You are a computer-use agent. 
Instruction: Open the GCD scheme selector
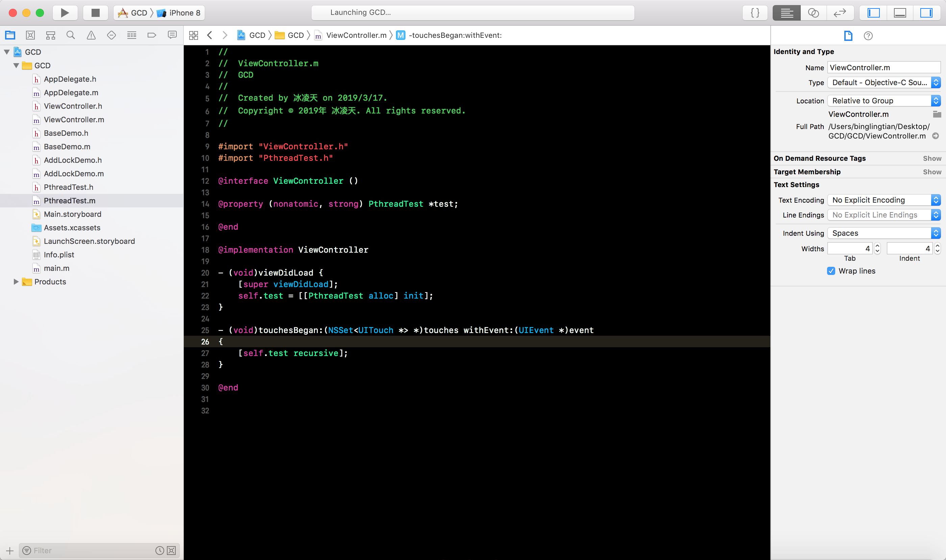132,13
